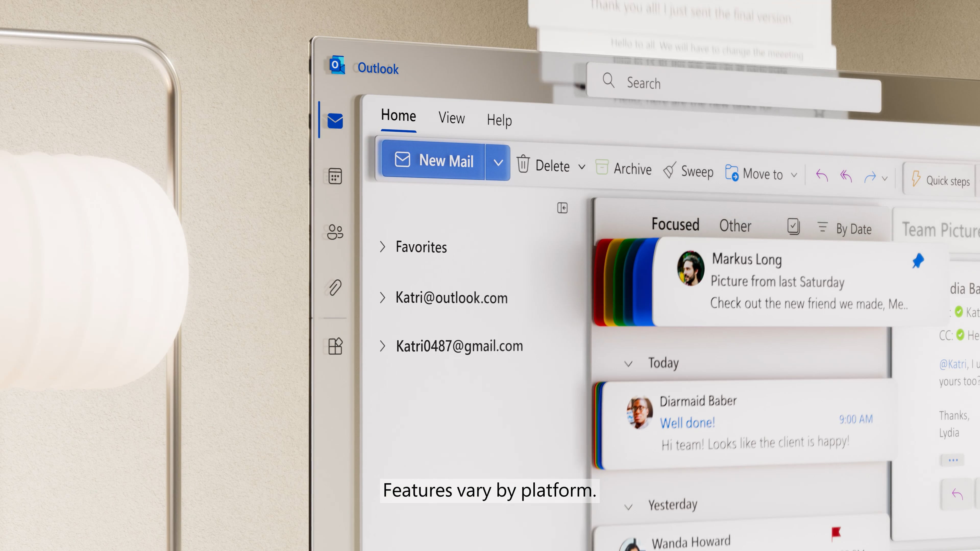Click the Reply arrow in toolbar
Viewport: 980px width, 551px height.
tap(822, 176)
